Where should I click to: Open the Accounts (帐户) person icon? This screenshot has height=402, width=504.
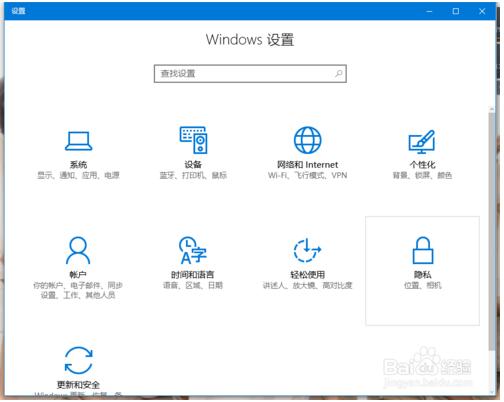(78, 250)
